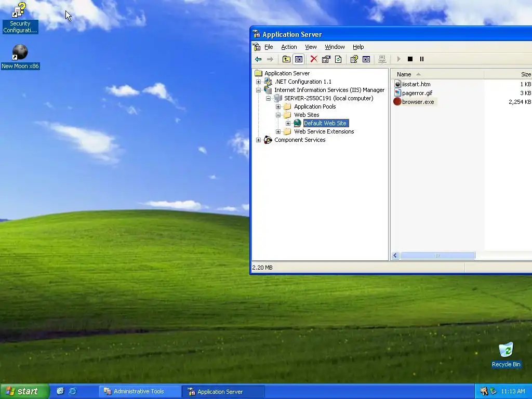Collapse Internet Information Services (IIS) Manager node
This screenshot has height=399, width=532.
[x=259, y=90]
